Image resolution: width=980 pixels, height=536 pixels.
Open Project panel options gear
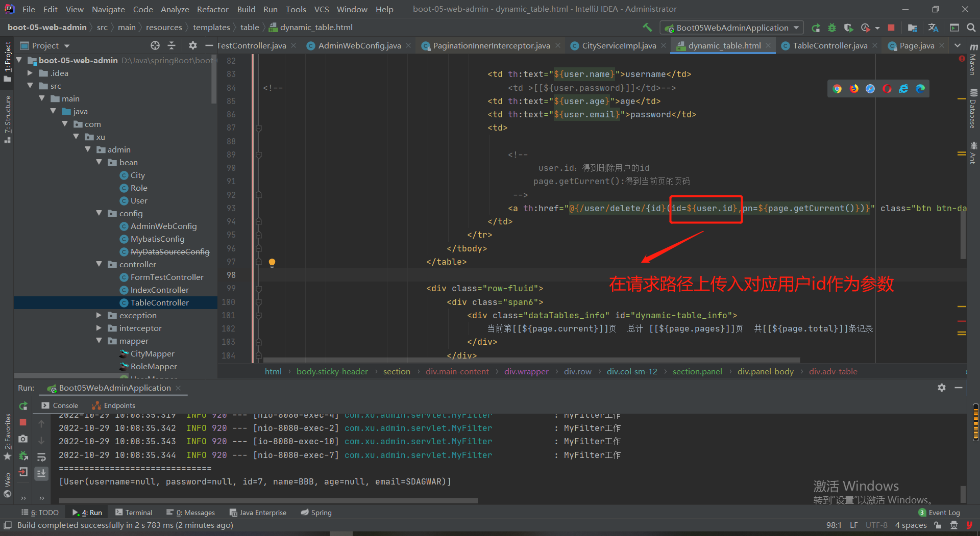coord(192,45)
